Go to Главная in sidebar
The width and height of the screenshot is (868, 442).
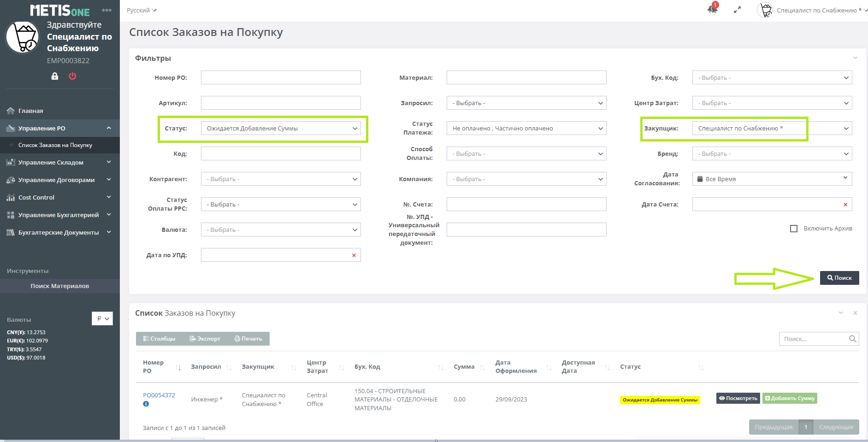click(60, 111)
